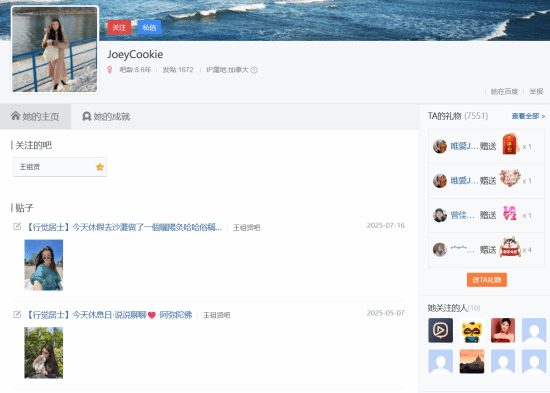Open the followed user with sunset dome avatar

[472, 361]
